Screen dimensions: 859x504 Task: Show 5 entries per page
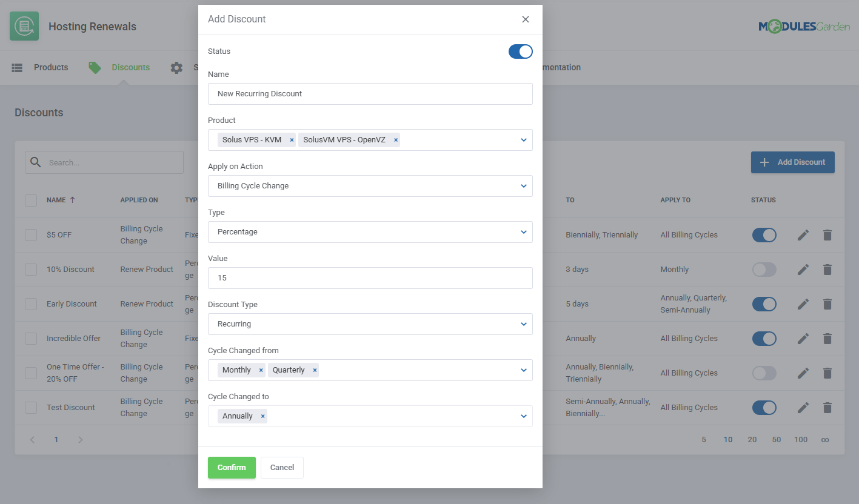(x=704, y=440)
